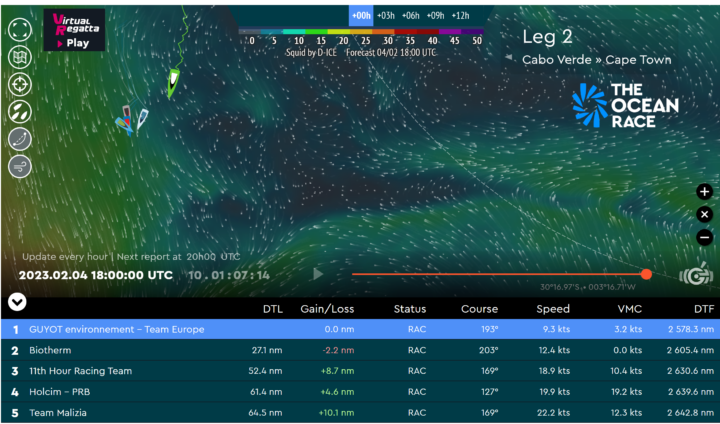Click the Cabo Verde » Cape Town text
The image size is (720, 424).
tap(596, 60)
